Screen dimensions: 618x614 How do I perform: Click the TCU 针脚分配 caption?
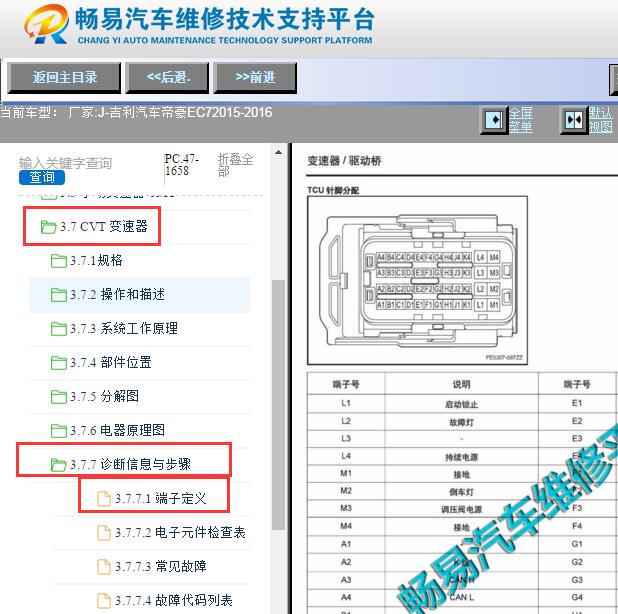click(333, 190)
